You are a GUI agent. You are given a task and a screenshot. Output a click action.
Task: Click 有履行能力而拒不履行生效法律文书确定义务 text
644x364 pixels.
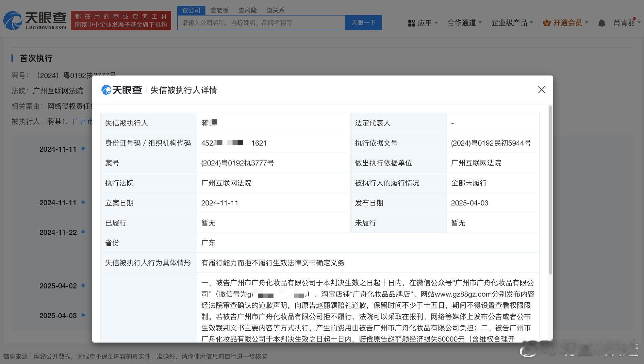tap(273, 263)
